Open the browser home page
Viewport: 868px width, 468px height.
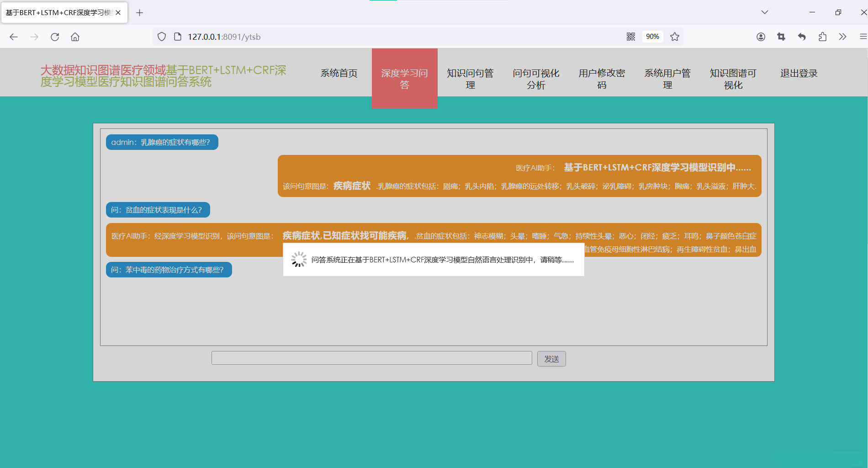point(75,37)
